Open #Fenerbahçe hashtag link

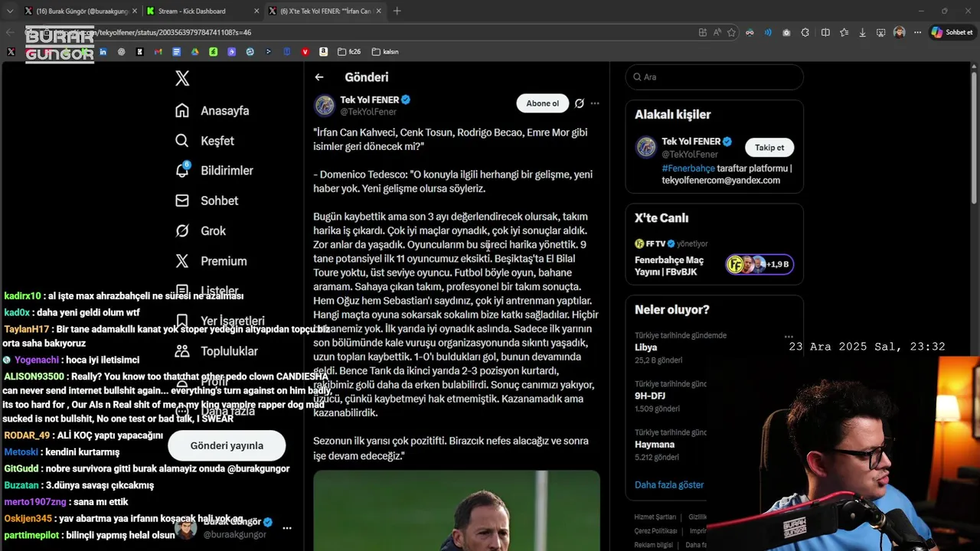pos(688,168)
